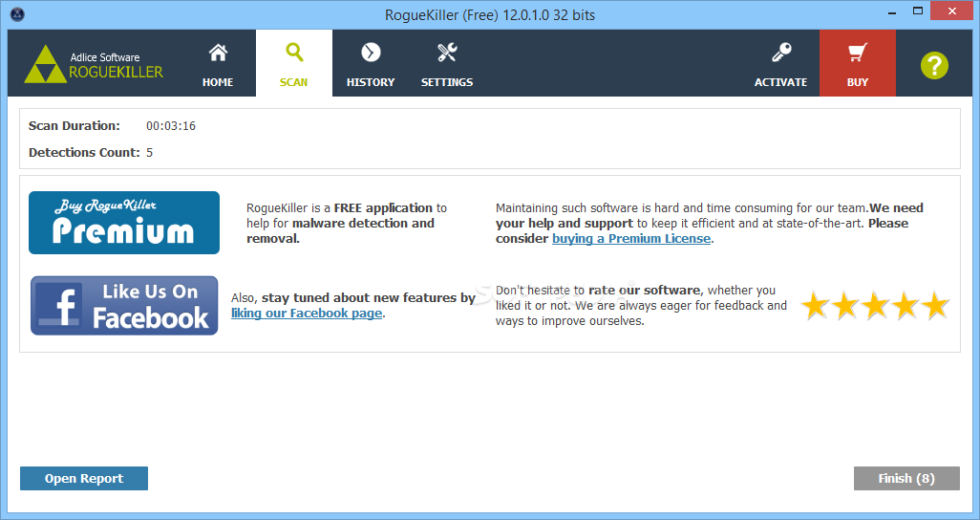Follow the buying a Premium License link

tap(631, 238)
